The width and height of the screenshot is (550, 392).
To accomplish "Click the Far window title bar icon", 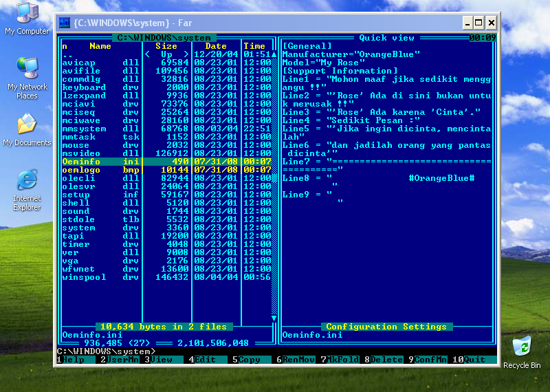I will [65, 23].
